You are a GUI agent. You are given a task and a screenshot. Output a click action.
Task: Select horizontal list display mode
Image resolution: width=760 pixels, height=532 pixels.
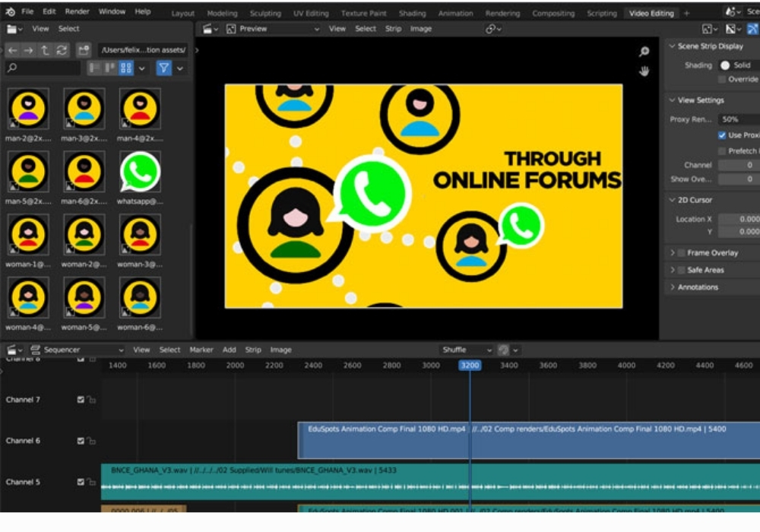(110, 68)
